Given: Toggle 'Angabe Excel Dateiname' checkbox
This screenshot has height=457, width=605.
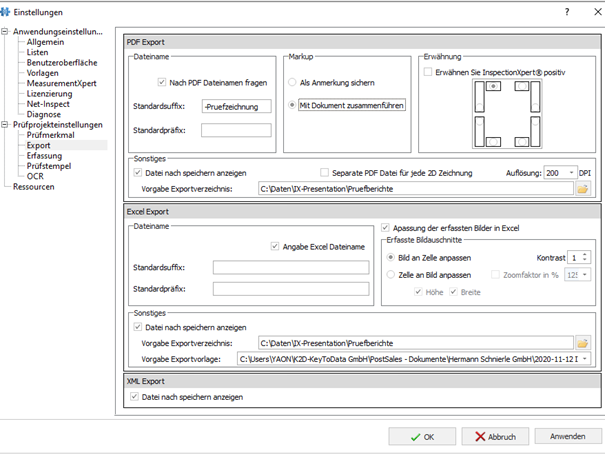Looking at the screenshot, I should 275,246.
